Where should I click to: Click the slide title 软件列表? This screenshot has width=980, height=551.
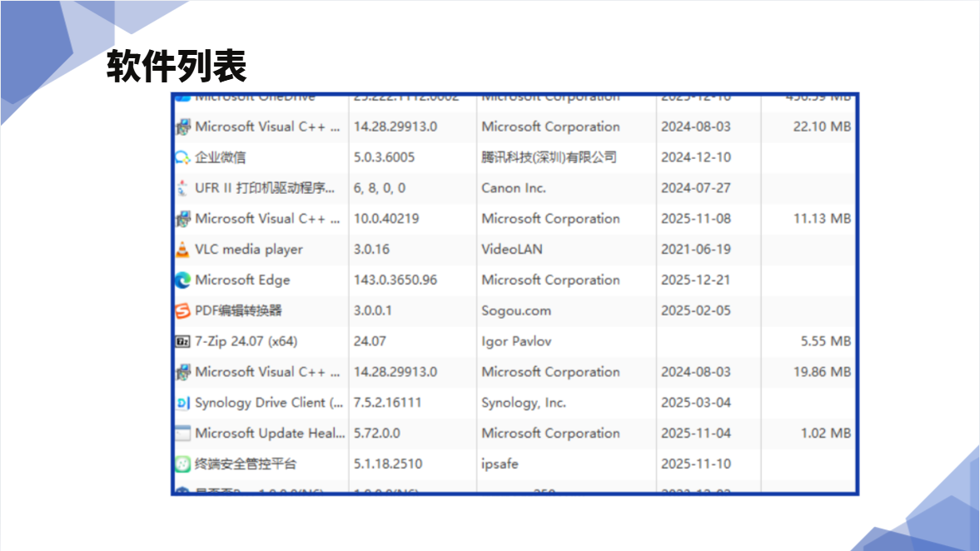[x=177, y=66]
